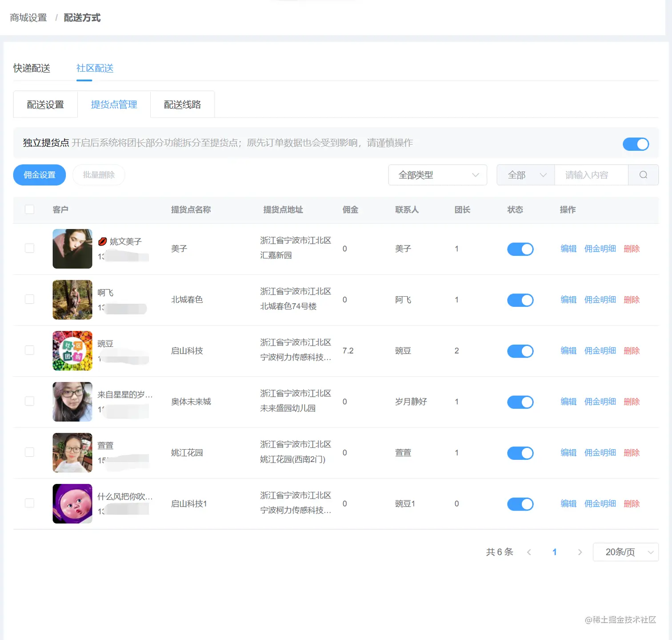
Task: Check the 奥体未来城 row checkbox
Action: 29,401
